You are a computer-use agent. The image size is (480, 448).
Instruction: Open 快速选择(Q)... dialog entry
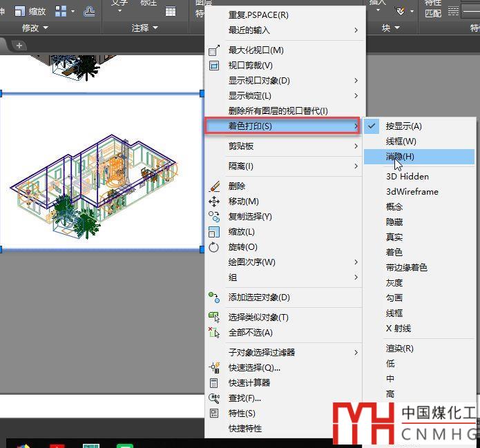(254, 368)
